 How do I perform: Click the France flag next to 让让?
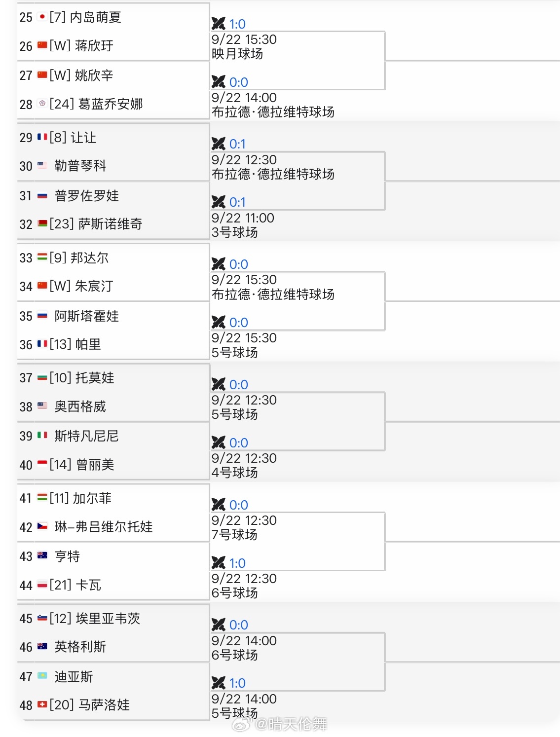coord(42,137)
